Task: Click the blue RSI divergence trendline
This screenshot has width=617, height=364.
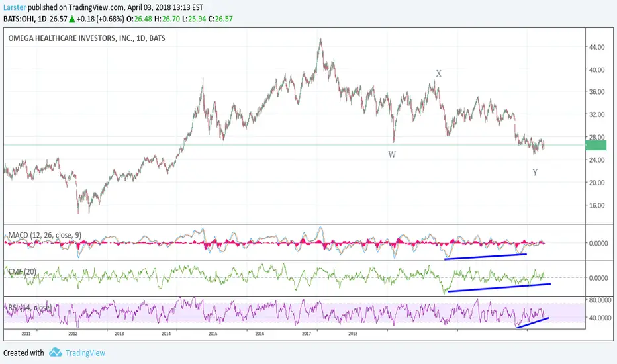Action: (x=532, y=323)
